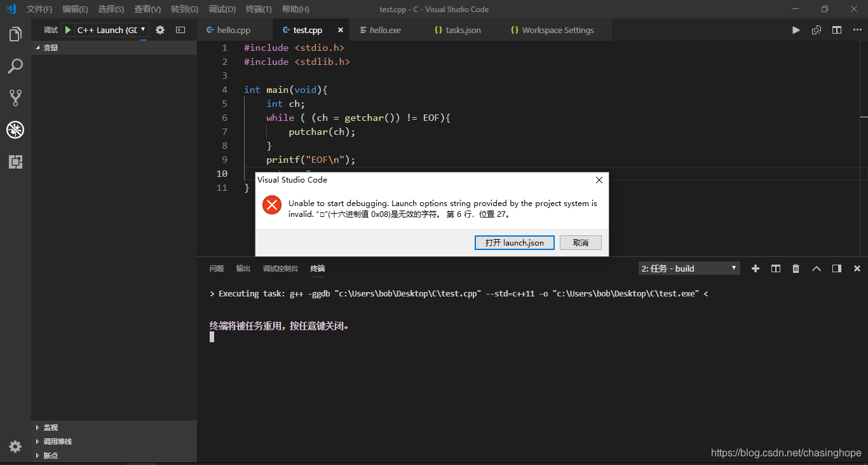Start debugging with the green play arrow
Image resolution: width=868 pixels, height=465 pixels.
point(68,30)
